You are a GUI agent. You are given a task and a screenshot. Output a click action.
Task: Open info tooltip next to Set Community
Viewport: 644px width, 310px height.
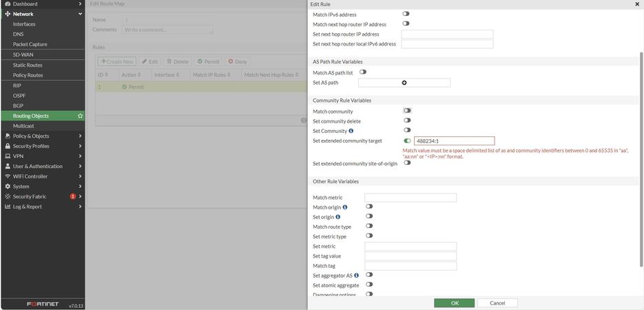351,131
